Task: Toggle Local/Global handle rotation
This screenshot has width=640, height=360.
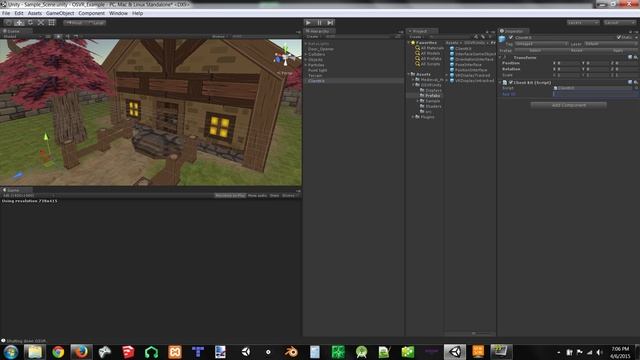Action: point(96,23)
